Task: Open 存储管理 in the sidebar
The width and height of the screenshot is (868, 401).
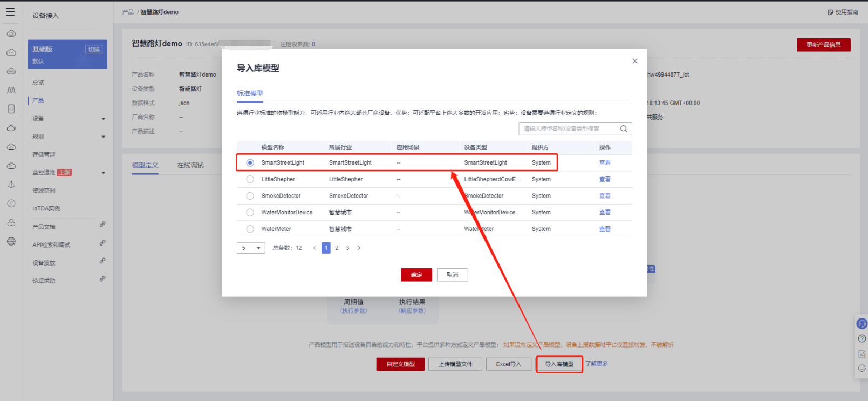Action: pos(44,154)
